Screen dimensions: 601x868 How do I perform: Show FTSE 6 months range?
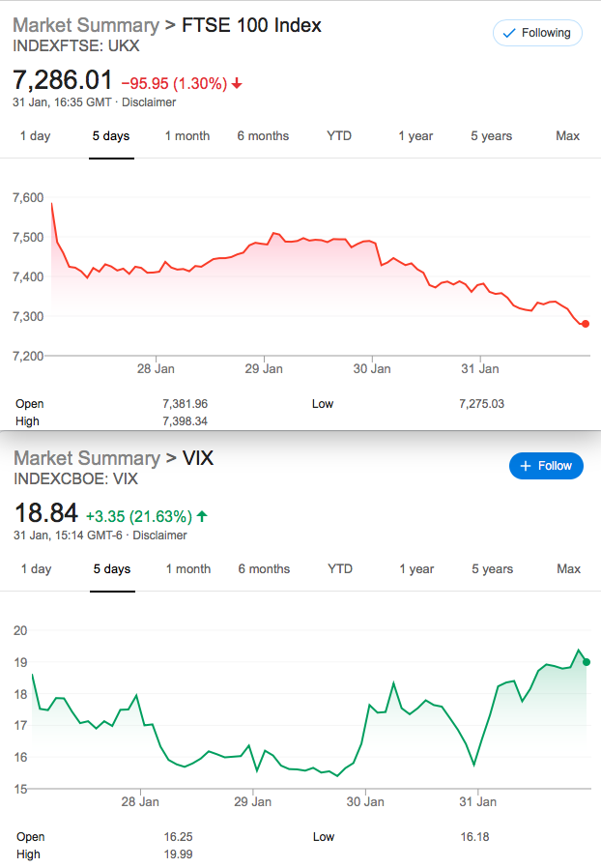coord(263,136)
